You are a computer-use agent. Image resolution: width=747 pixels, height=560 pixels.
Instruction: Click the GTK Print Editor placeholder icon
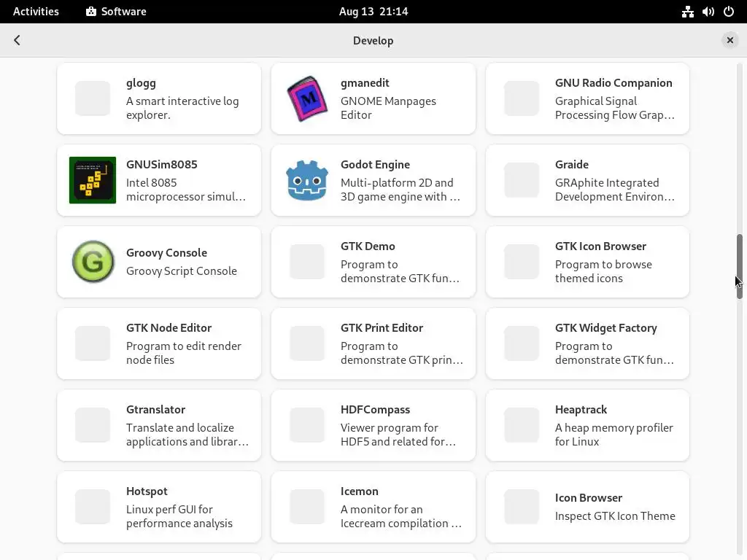[x=307, y=343]
